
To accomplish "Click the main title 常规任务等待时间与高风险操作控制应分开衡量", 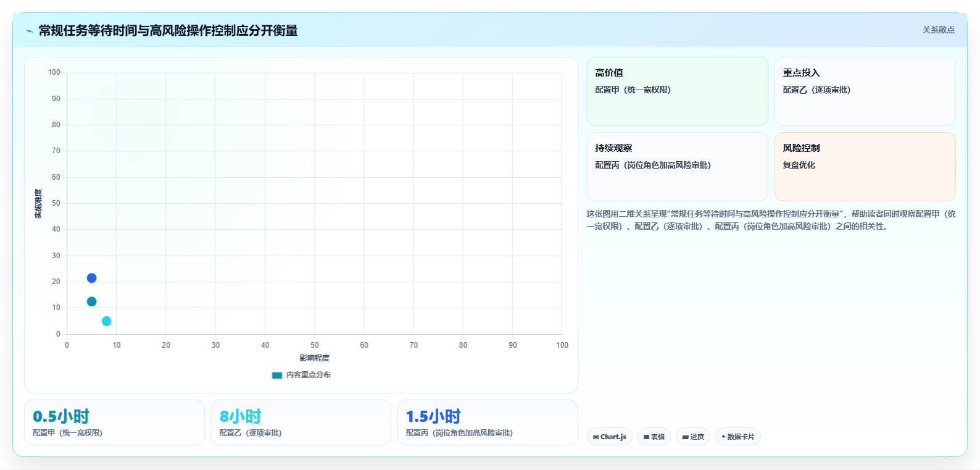I will coord(168,30).
